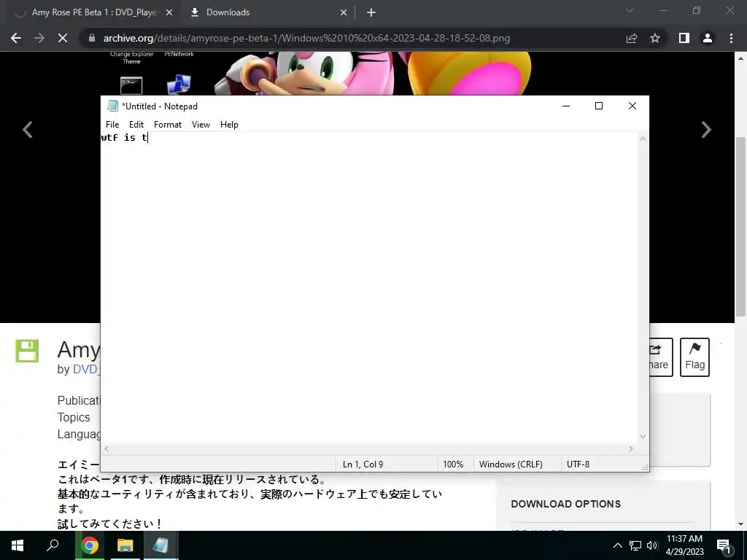Screen dimensions: 747x560
Task: Open Notepad's View menu
Action: (201, 124)
